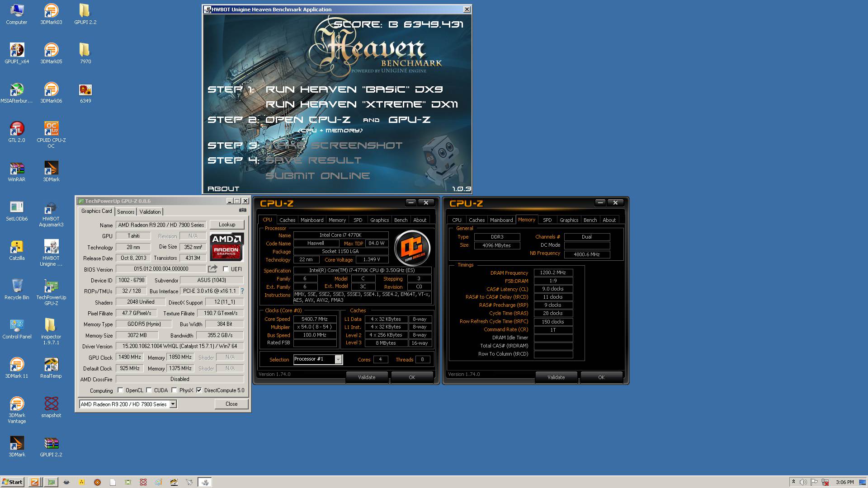The image size is (868, 488).
Task: Run Heaven Xtreme DX11 benchmark
Action: pyautogui.click(x=362, y=104)
